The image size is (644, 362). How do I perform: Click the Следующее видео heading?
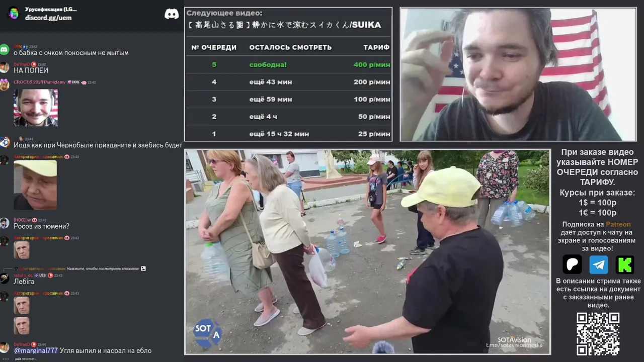click(x=224, y=13)
